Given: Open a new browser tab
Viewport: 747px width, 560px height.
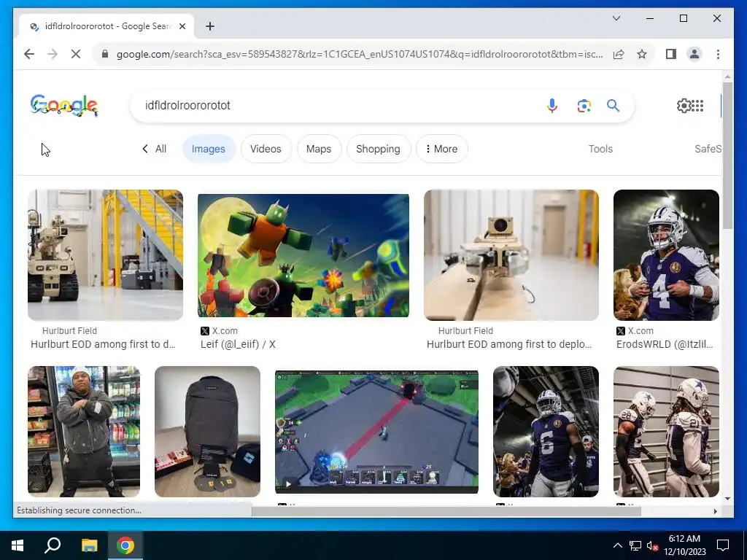Looking at the screenshot, I should [210, 26].
